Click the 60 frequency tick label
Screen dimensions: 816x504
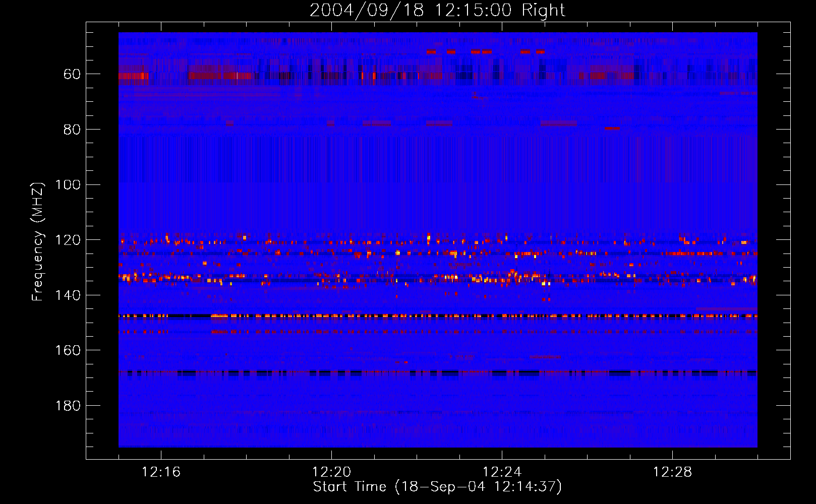(x=72, y=75)
